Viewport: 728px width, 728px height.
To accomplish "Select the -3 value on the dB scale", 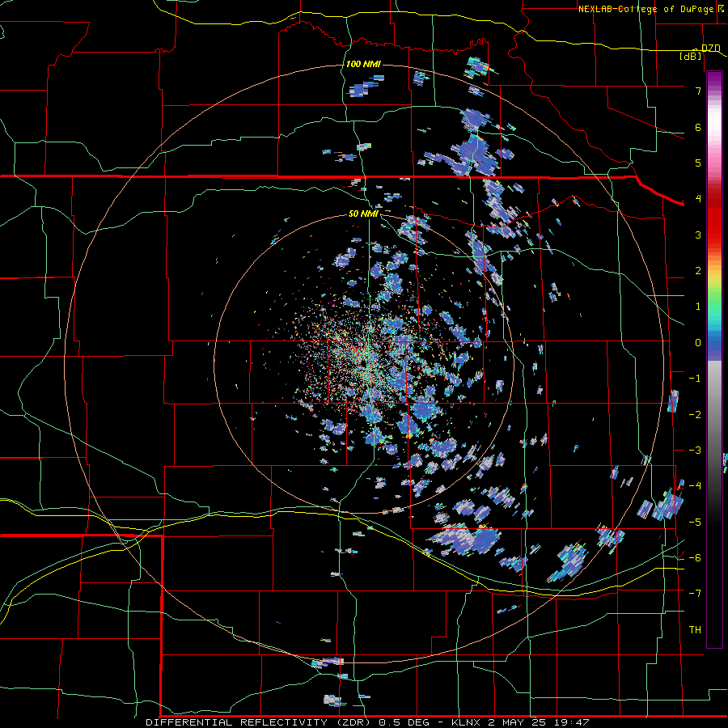I will click(695, 451).
